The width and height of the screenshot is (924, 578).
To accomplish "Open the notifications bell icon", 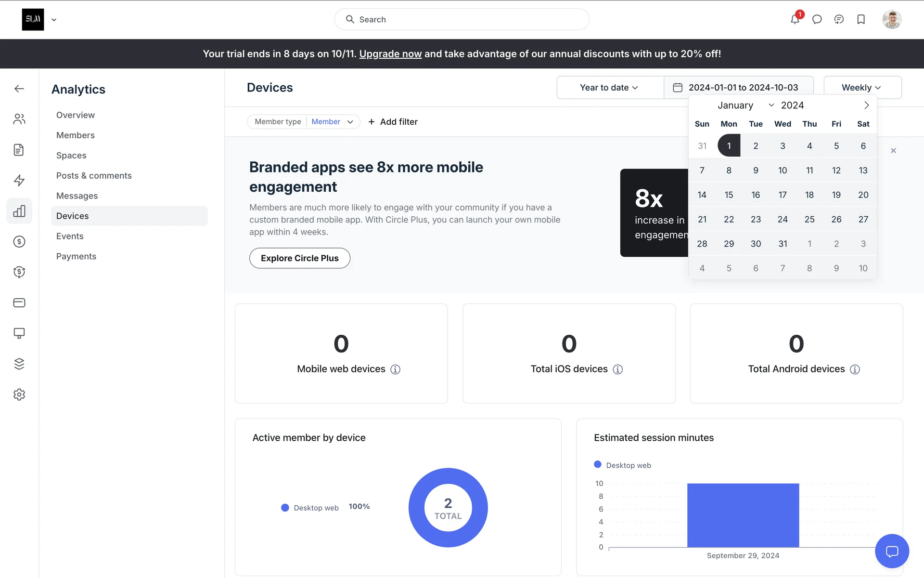I will click(x=795, y=19).
